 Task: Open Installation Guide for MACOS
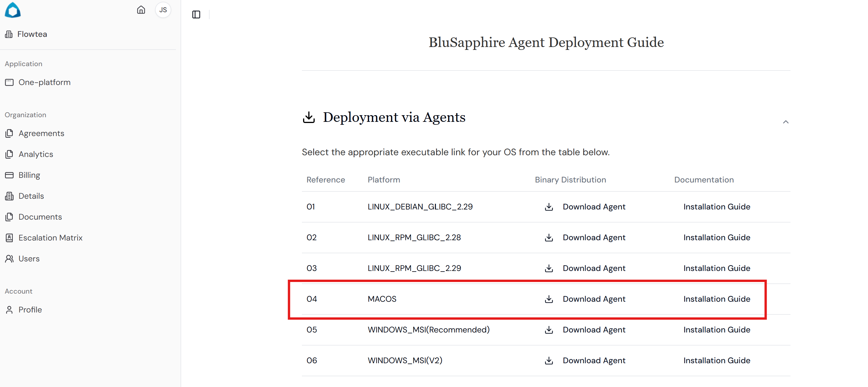coord(716,299)
